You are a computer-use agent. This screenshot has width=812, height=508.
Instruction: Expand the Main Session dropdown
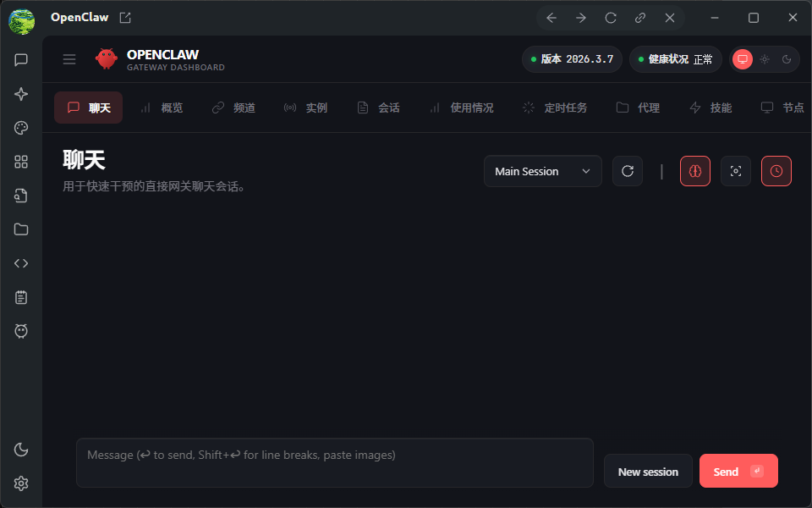(x=543, y=171)
